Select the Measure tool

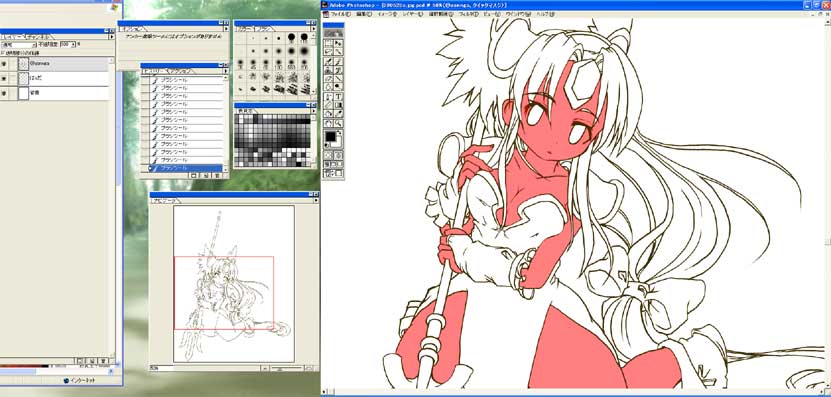coord(329,105)
